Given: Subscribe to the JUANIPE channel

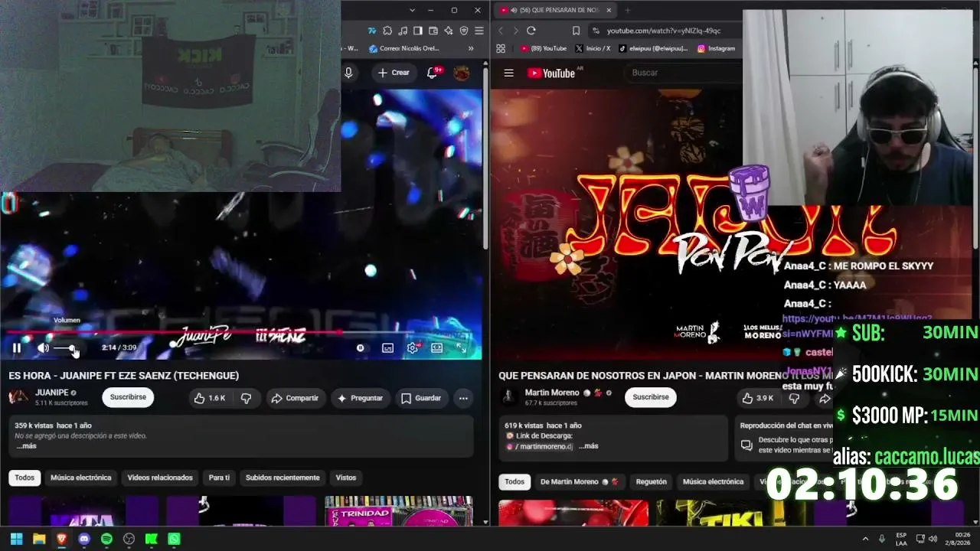Looking at the screenshot, I should tap(128, 397).
